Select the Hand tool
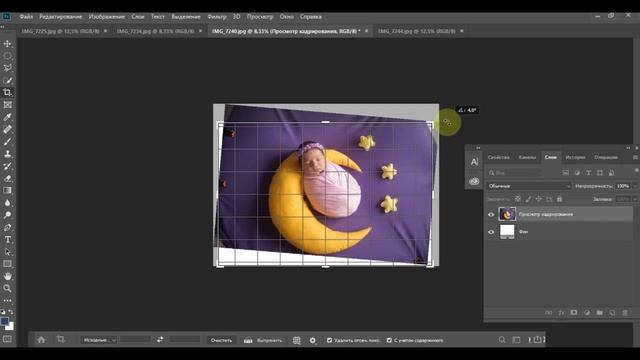Image resolution: width=640 pixels, height=360 pixels. (x=7, y=276)
